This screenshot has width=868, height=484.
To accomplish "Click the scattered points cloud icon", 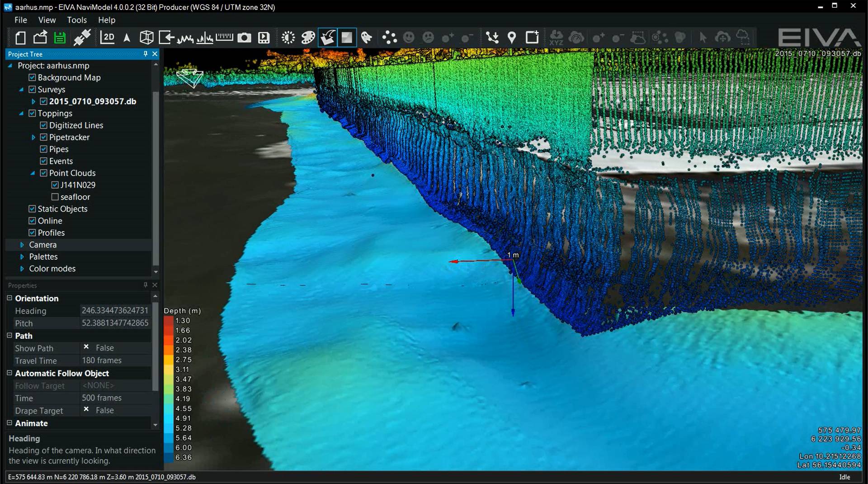I will point(389,38).
